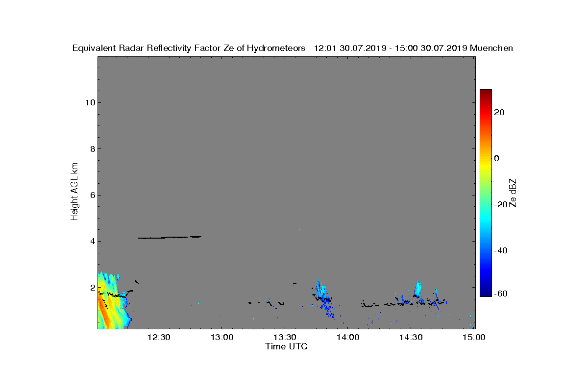The width and height of the screenshot is (588, 392).
Task: Click the black cloud-base line at 4 km
Action: pyautogui.click(x=170, y=237)
